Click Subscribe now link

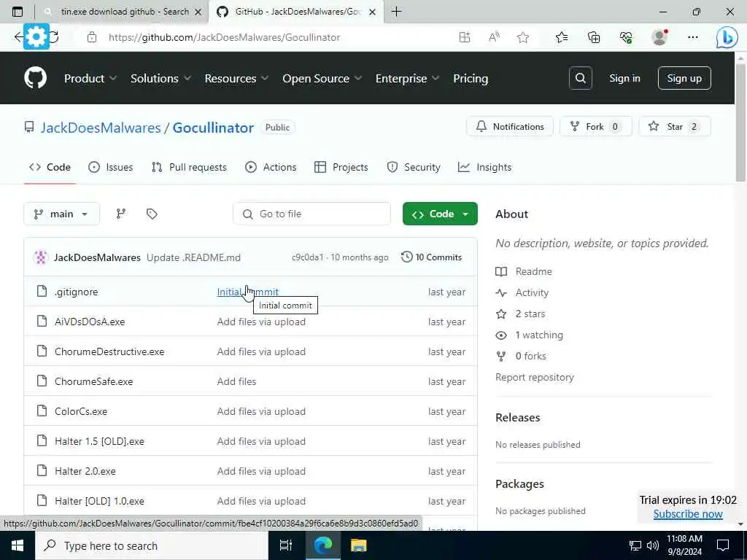[x=687, y=514]
